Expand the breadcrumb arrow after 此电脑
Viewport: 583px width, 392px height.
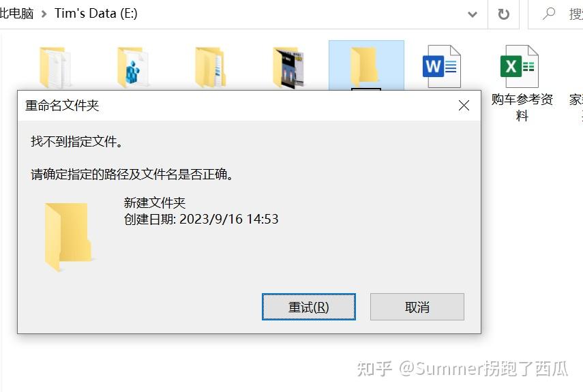[x=44, y=14]
